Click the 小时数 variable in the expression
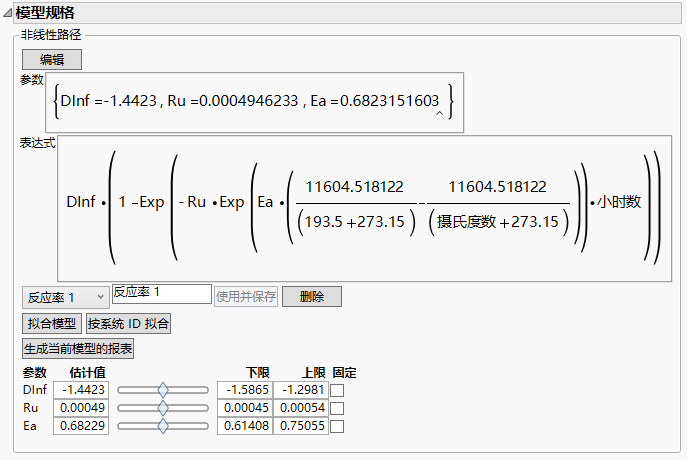The width and height of the screenshot is (687, 460). click(620, 202)
